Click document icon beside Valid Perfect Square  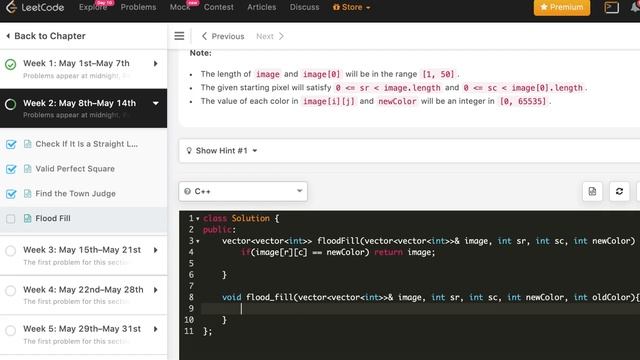tap(27, 169)
